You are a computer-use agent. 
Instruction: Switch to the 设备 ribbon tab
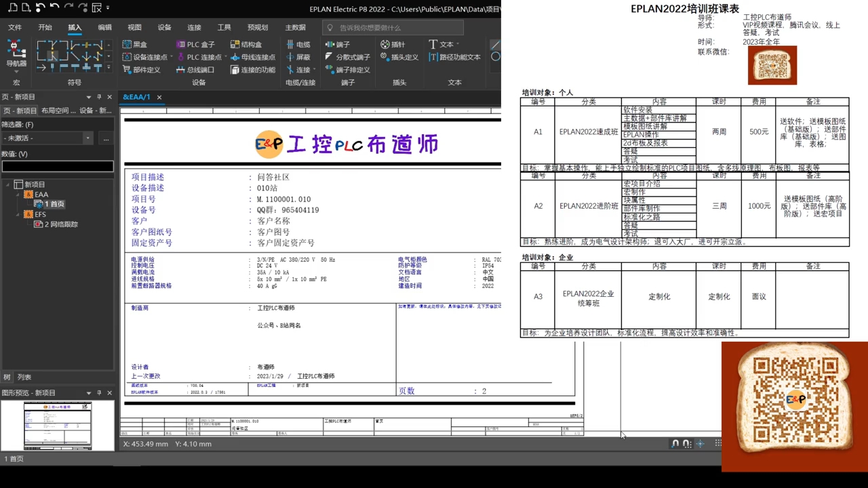(x=164, y=28)
